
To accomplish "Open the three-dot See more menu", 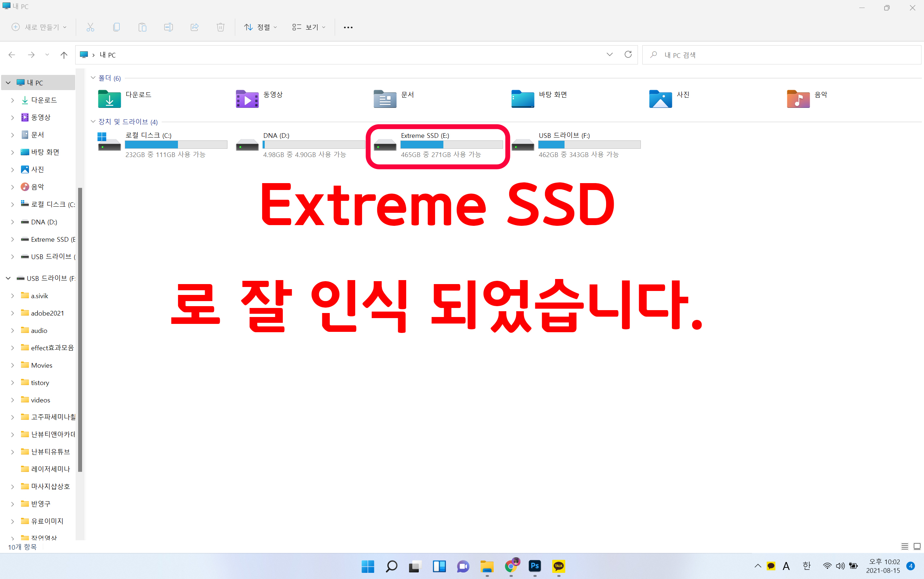I will (348, 27).
